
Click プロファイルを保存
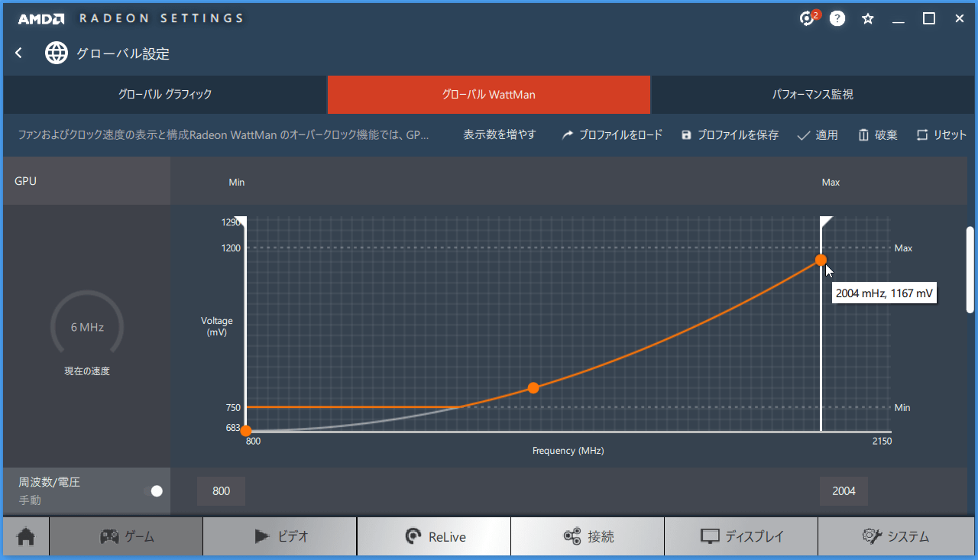(x=730, y=134)
